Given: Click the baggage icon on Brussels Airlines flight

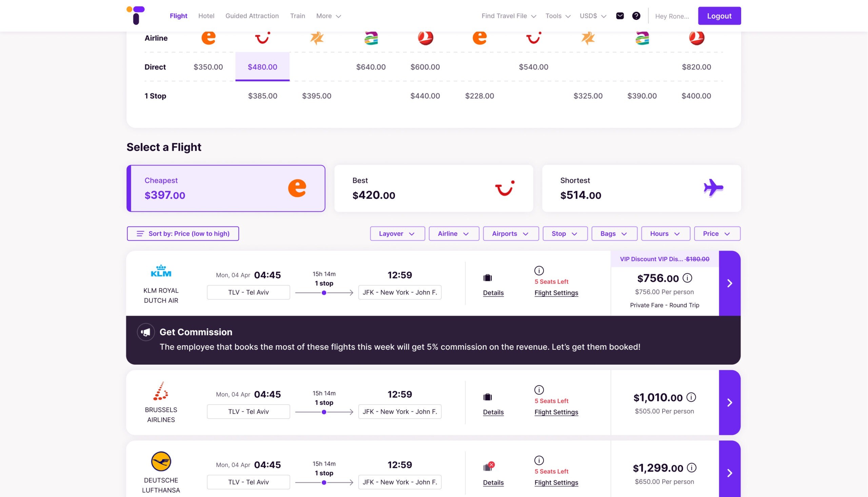Looking at the screenshot, I should click(x=488, y=397).
